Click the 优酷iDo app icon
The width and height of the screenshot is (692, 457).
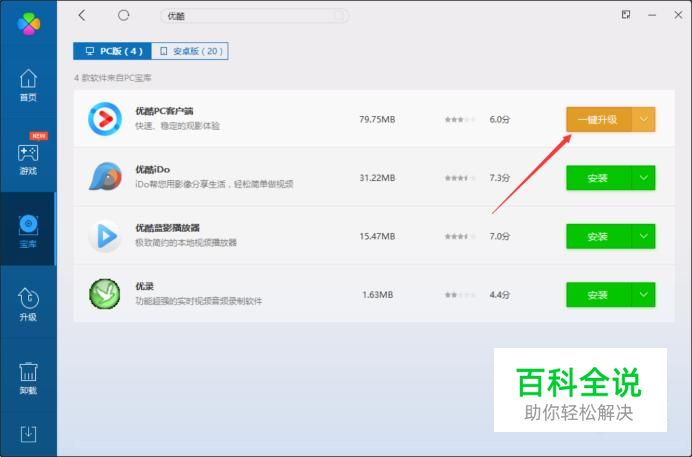[105, 177]
